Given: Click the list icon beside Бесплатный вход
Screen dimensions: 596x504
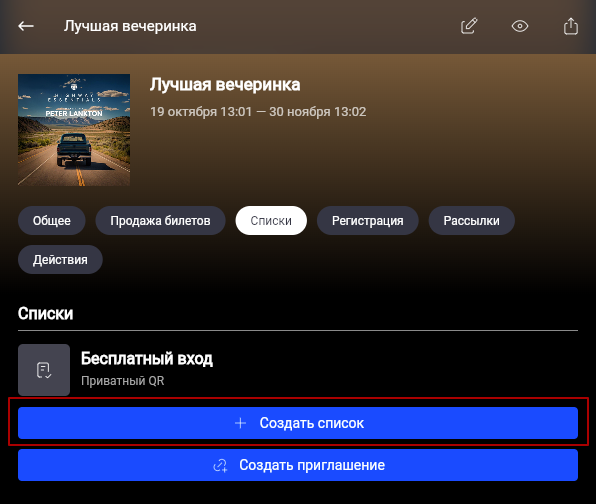Looking at the screenshot, I should coord(44,370).
